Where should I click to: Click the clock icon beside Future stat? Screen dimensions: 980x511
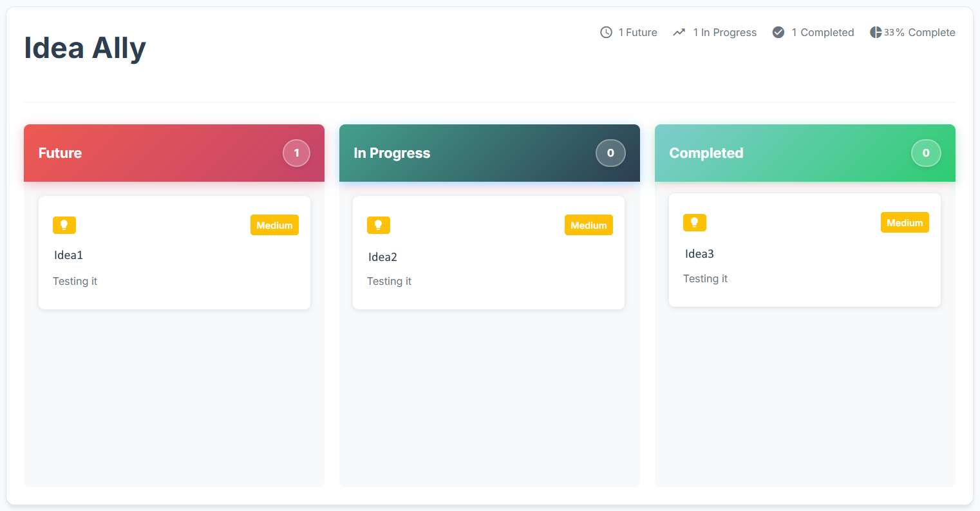(x=606, y=32)
